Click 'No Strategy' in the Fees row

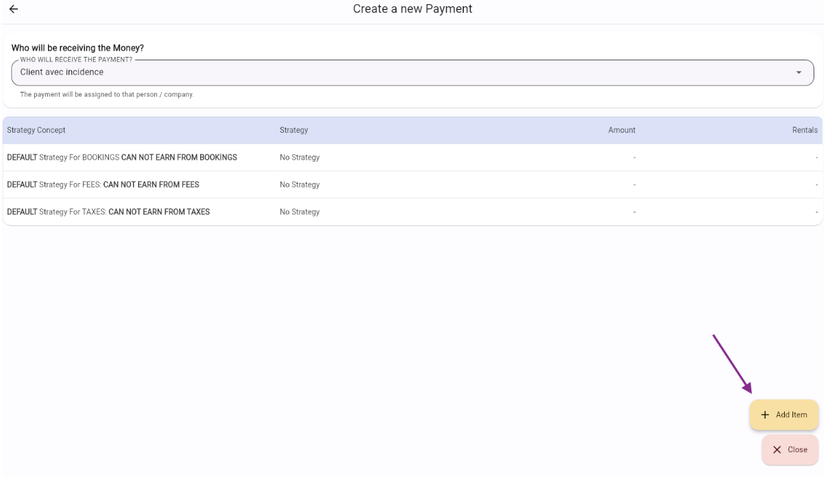point(300,185)
